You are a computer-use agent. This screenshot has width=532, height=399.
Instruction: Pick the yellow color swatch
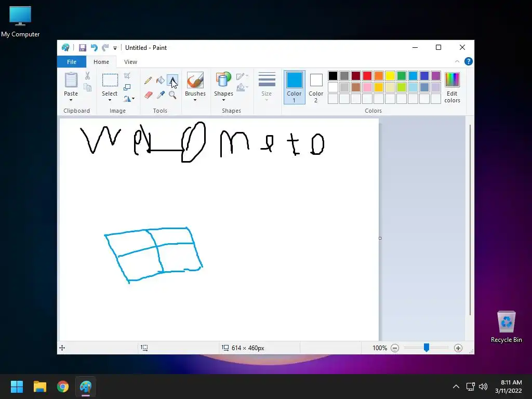click(x=390, y=76)
